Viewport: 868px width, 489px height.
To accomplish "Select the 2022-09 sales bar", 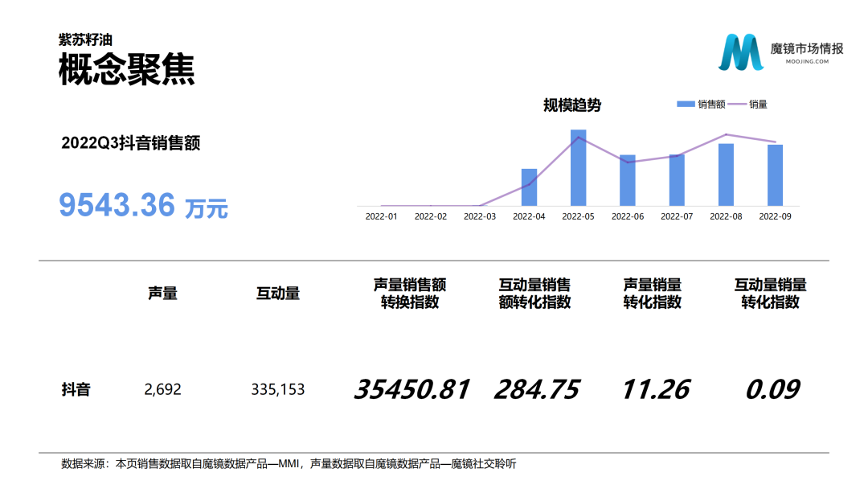I will (x=775, y=175).
